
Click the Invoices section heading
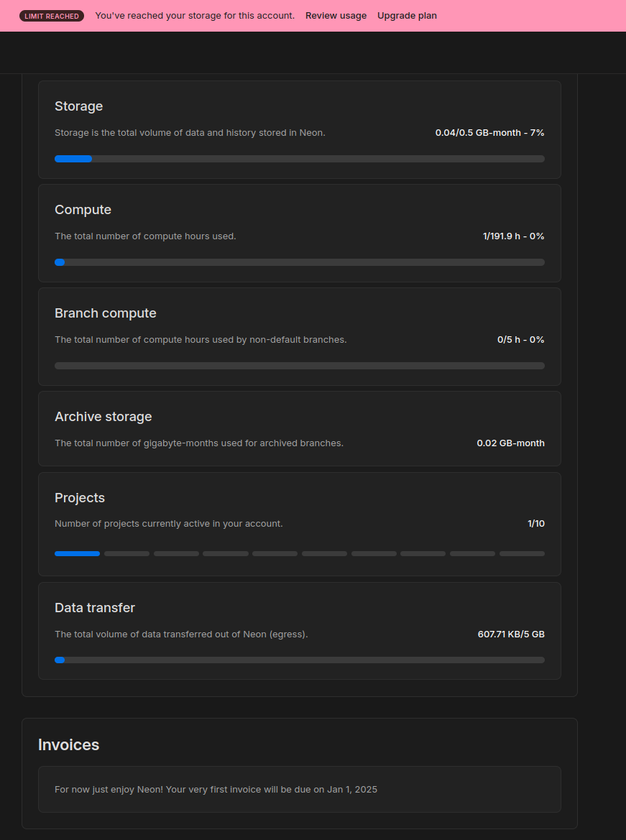click(68, 745)
